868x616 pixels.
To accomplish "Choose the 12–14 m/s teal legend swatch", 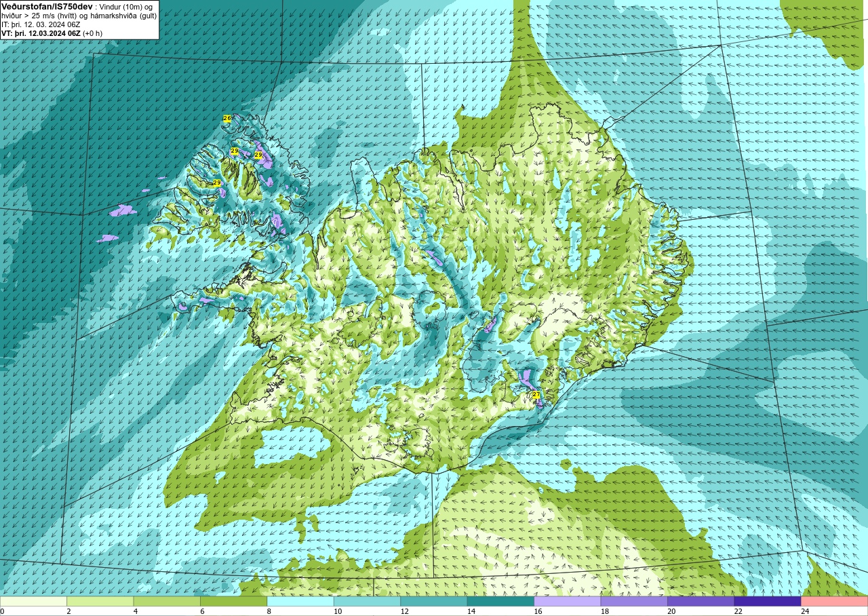I will coord(434,601).
